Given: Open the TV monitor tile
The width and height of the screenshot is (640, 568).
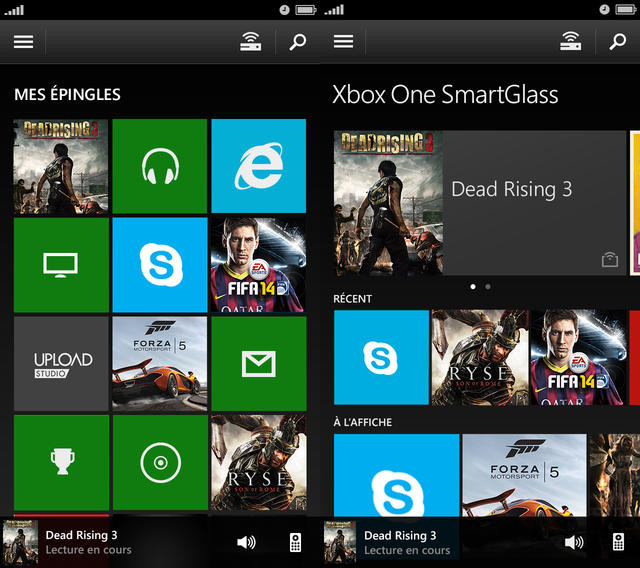Looking at the screenshot, I should (61, 265).
